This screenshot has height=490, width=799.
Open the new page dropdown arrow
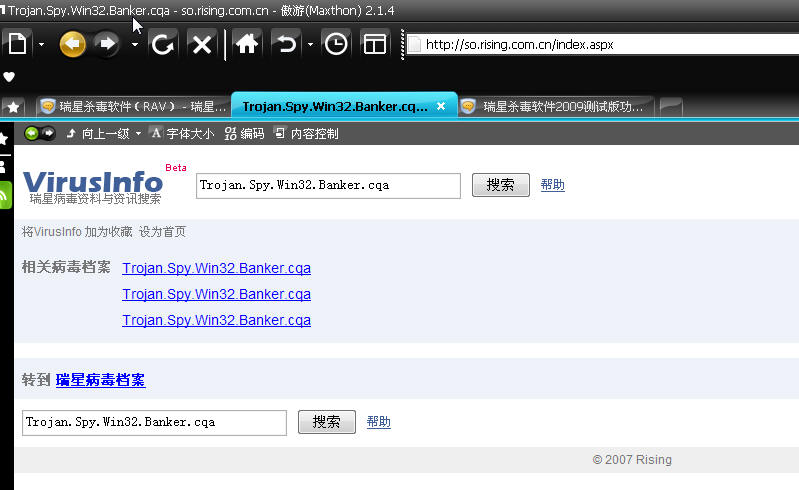[41, 44]
